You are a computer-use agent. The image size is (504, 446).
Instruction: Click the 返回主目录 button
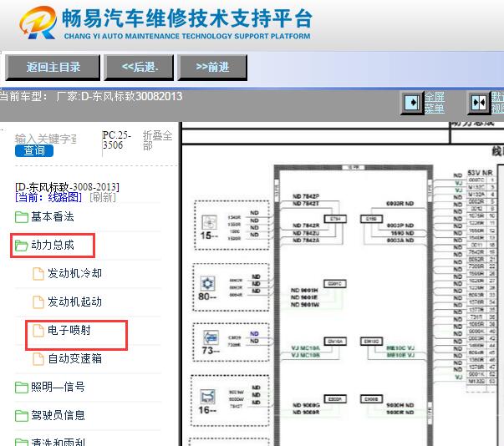[53, 67]
